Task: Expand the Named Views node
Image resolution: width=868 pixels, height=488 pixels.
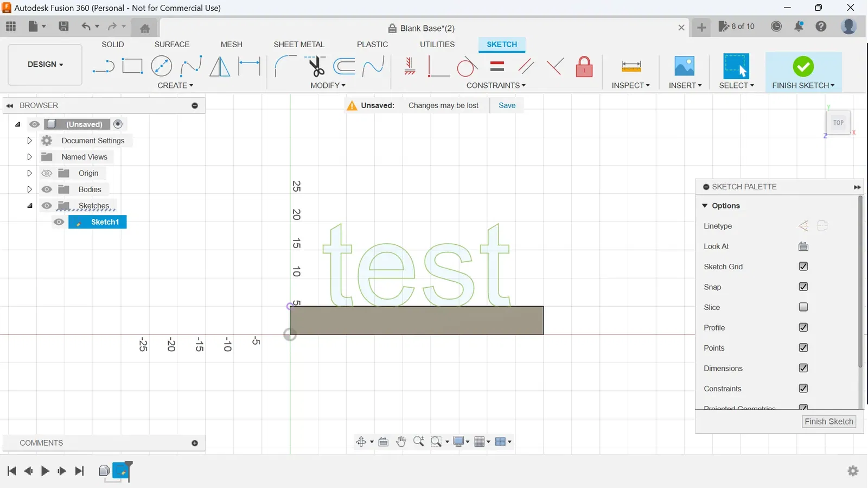Action: point(30,157)
